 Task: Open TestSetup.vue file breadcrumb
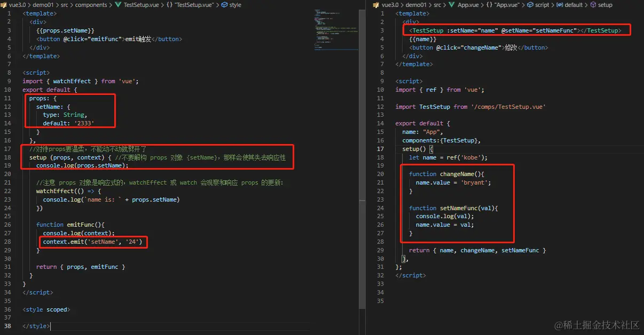(x=141, y=5)
